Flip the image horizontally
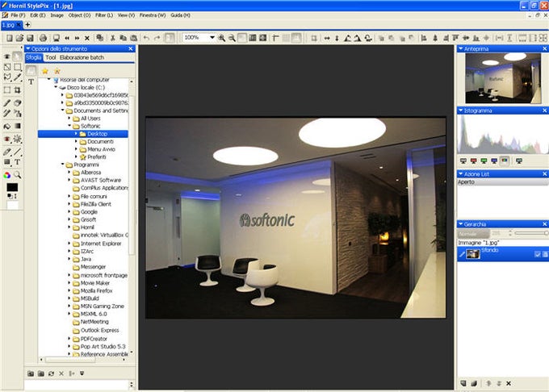The width and height of the screenshot is (549, 392). tap(327, 38)
